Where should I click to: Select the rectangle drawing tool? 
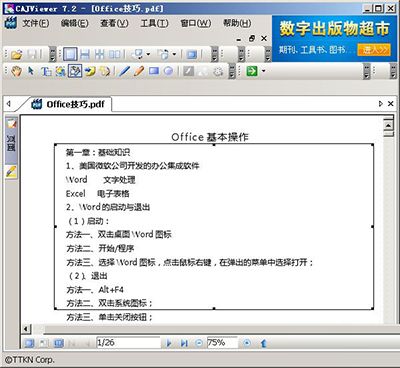pyautogui.click(x=154, y=71)
